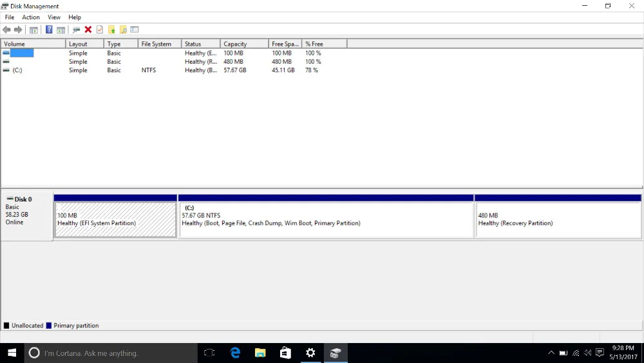
Task: Click the connect/refresh disk toolbar icon
Action: coord(76,30)
